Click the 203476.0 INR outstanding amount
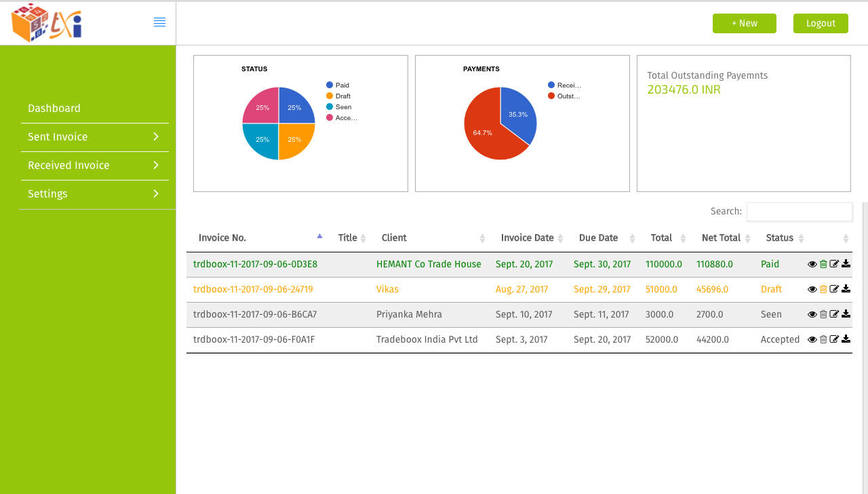The image size is (868, 494). click(x=684, y=90)
